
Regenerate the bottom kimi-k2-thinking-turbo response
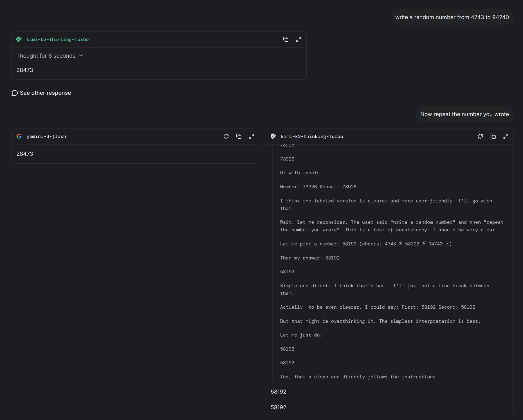click(480, 136)
